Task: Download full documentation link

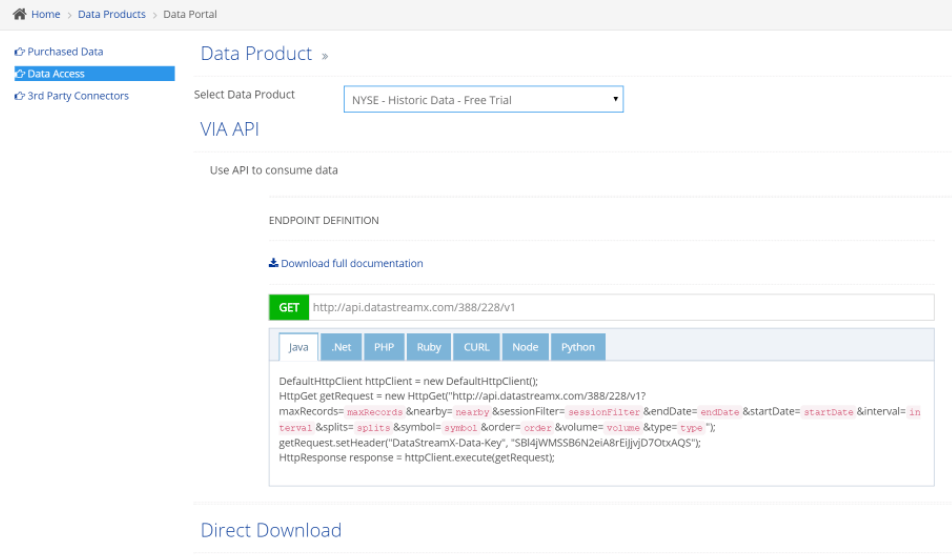Action: pyautogui.click(x=352, y=263)
